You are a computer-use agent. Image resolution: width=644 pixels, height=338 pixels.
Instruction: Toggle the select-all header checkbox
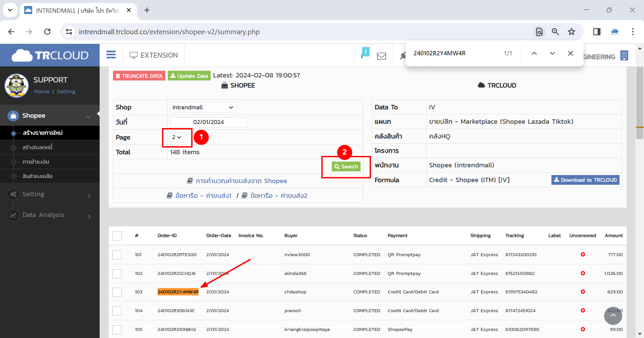coord(117,236)
